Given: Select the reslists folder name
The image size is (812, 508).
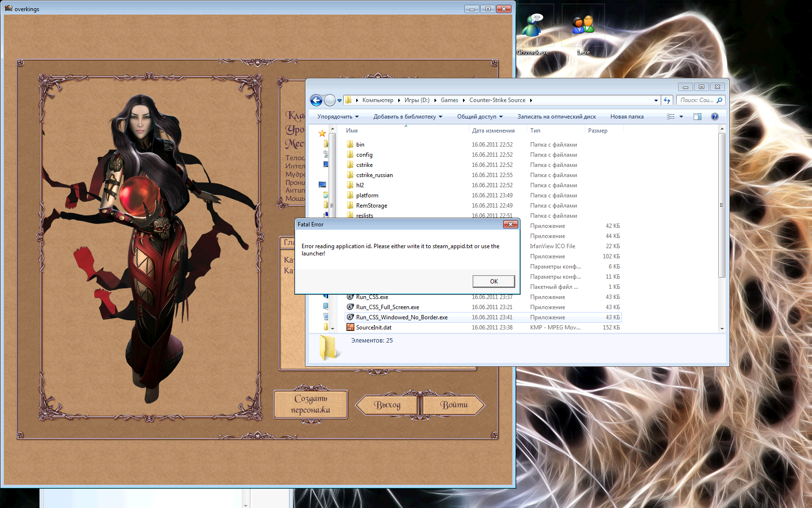Looking at the screenshot, I should tap(364, 215).
